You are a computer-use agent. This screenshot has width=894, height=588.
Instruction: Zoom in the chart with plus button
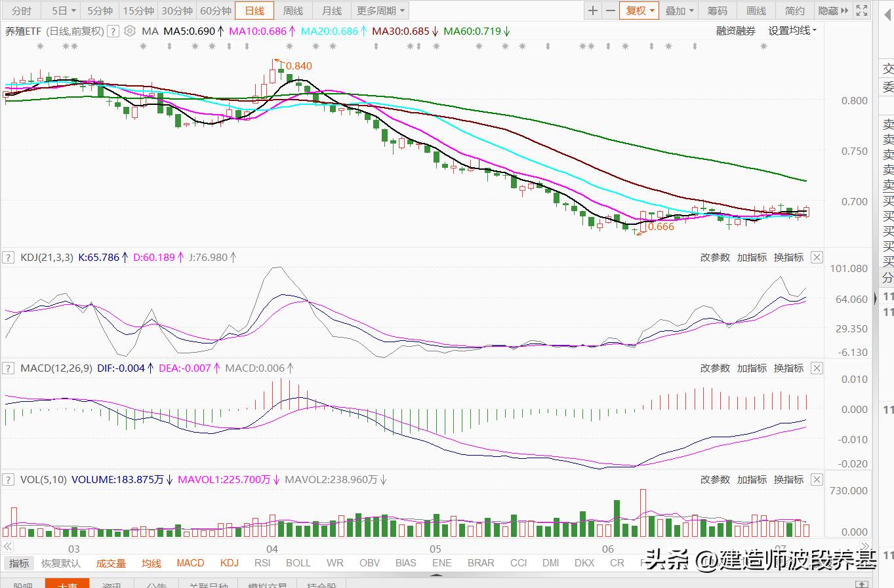[593, 10]
